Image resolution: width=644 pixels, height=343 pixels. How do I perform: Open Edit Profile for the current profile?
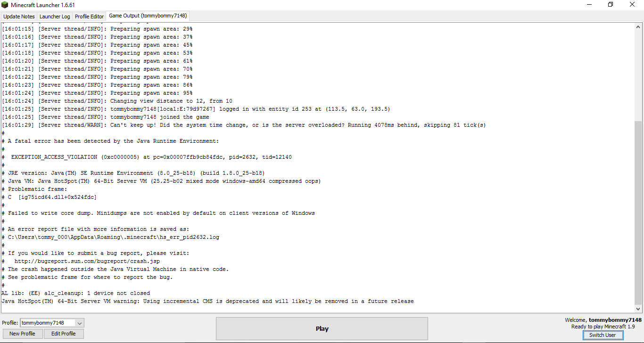coord(64,334)
